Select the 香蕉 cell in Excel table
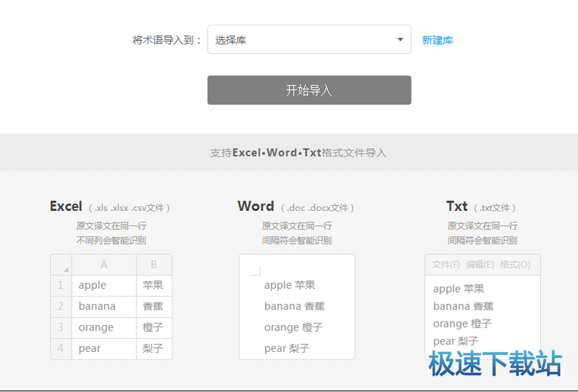Image resolution: width=578 pixels, height=392 pixels. 153,306
